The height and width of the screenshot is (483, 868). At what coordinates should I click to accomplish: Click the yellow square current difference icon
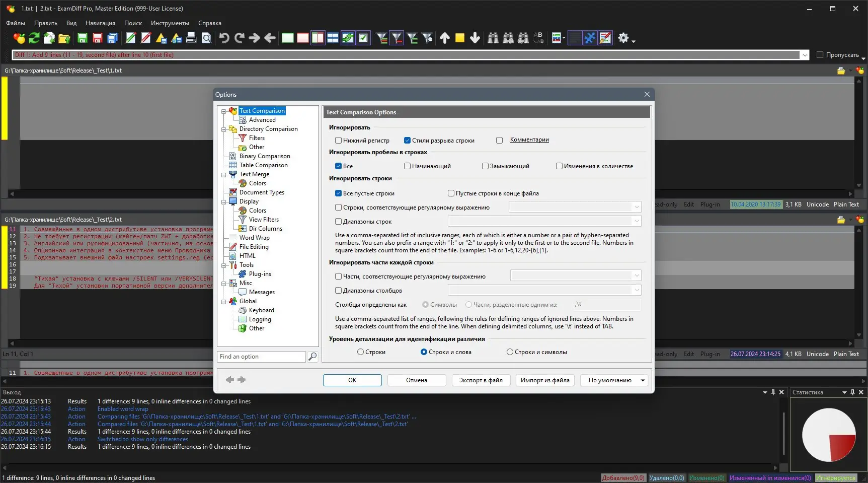pos(460,38)
